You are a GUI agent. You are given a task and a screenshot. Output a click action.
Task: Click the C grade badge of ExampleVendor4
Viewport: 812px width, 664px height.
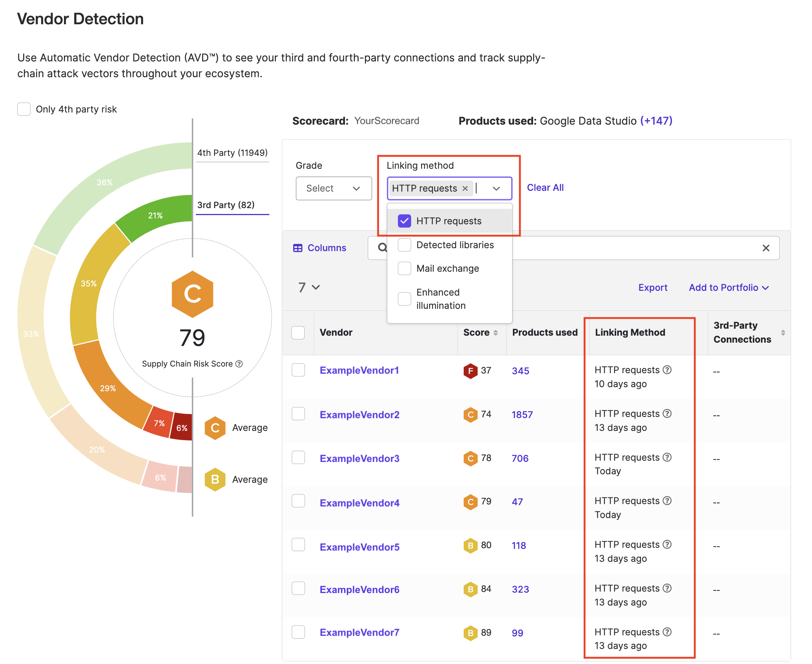(x=470, y=502)
